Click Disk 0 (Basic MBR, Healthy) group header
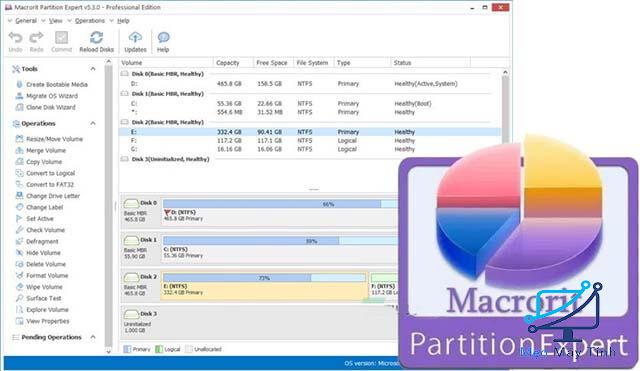The image size is (640, 371). coord(167,74)
